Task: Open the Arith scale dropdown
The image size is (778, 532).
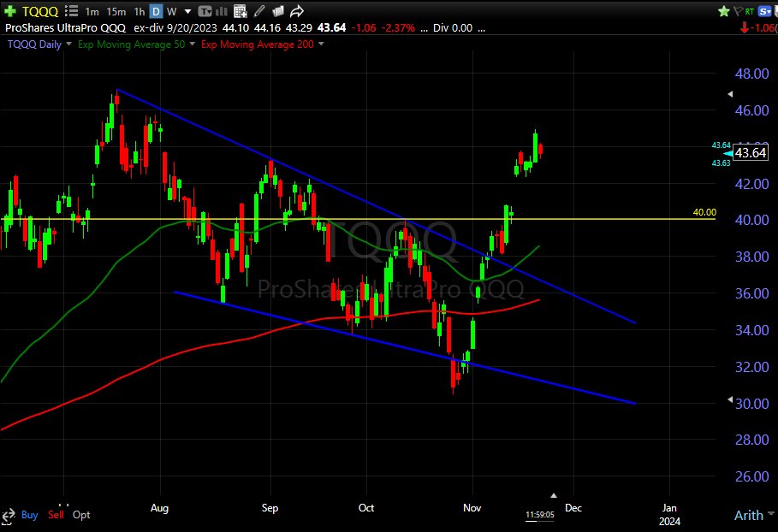Action: pyautogui.click(x=753, y=515)
